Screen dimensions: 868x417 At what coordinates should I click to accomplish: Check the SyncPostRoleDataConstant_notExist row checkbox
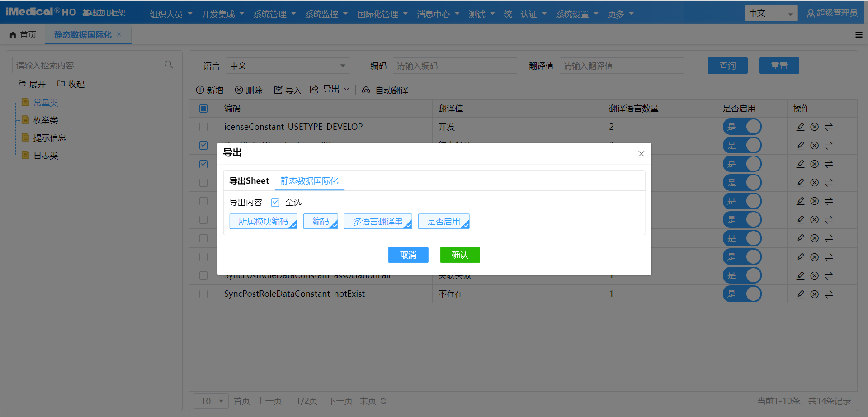[x=203, y=294]
